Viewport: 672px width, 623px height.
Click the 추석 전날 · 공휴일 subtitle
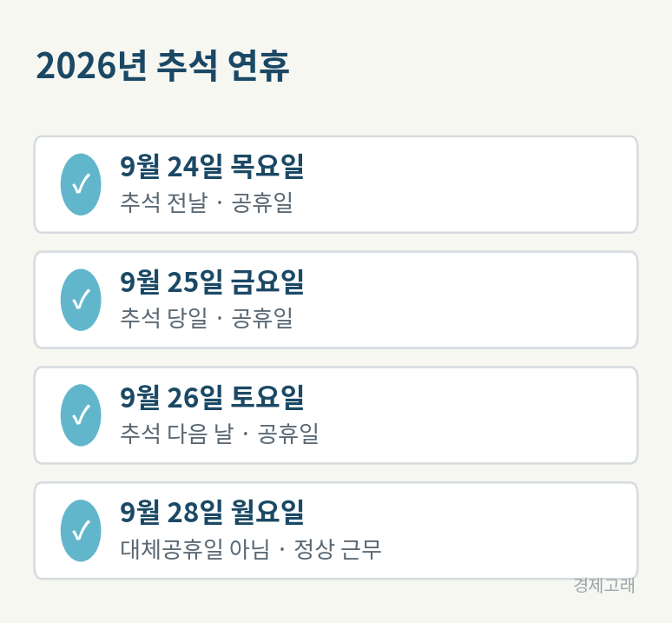207,202
